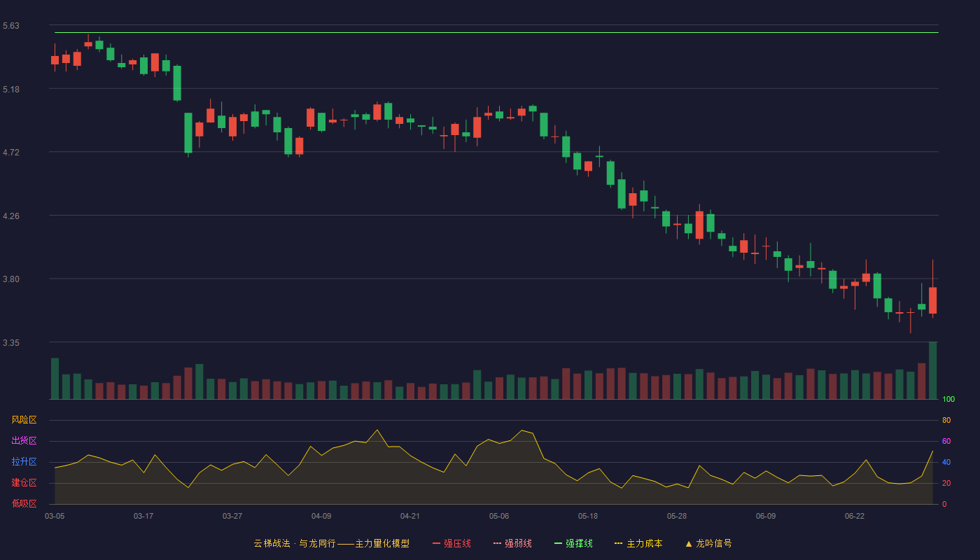Toggle the 强压线 legend entry
Screen dimensions: 980x560
pos(451,543)
